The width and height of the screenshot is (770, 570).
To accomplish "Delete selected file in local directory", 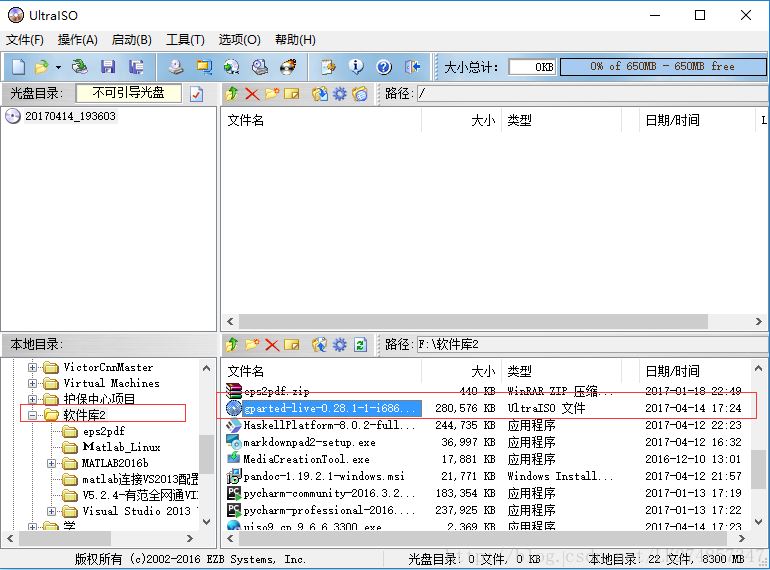I will (272, 345).
